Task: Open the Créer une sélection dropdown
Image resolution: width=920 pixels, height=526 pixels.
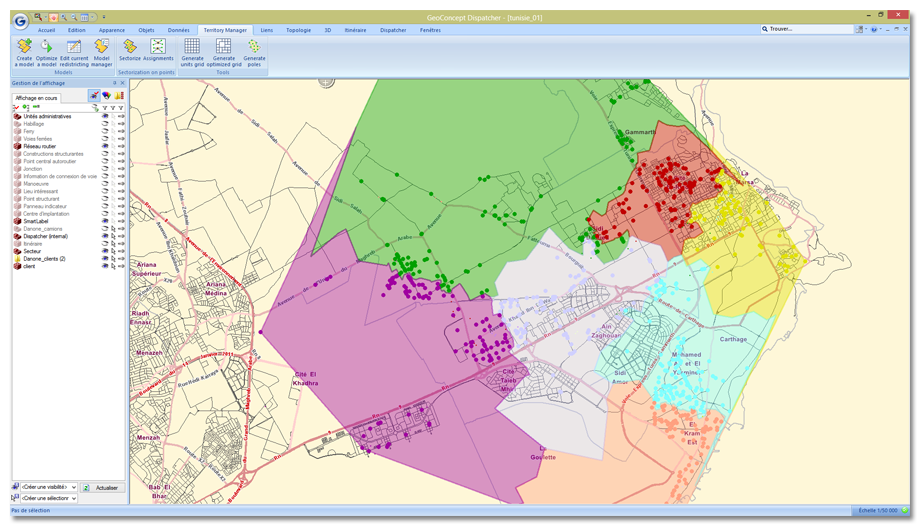Action: point(74,498)
